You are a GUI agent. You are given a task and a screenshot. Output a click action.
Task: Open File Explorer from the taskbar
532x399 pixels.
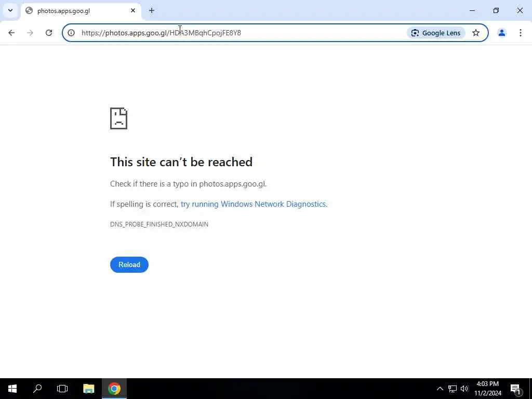coord(88,389)
